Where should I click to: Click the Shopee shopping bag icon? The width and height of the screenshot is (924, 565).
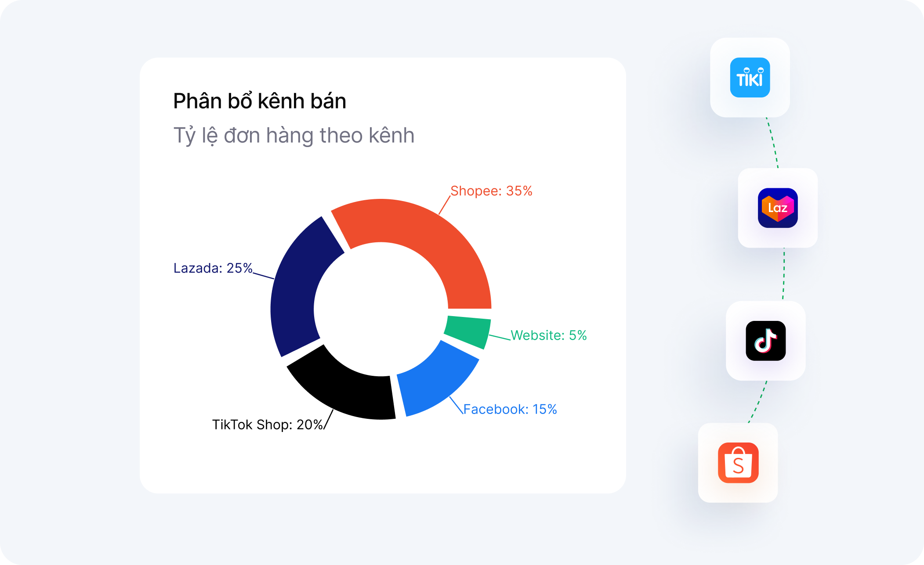(x=738, y=463)
